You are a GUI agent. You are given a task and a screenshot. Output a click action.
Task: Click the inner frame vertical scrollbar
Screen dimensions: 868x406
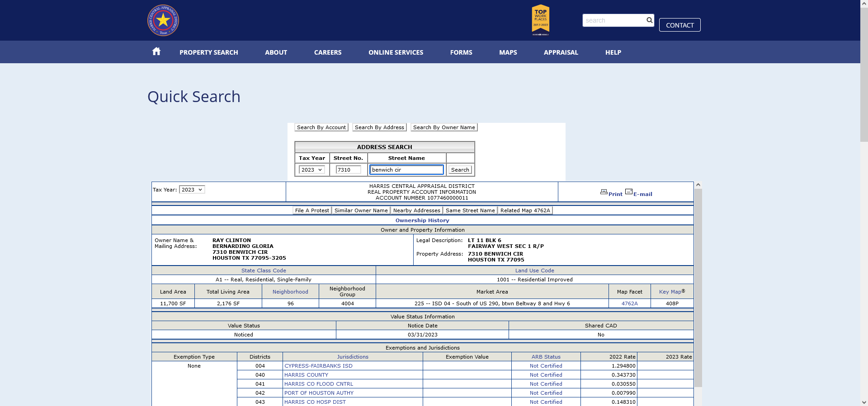698,288
